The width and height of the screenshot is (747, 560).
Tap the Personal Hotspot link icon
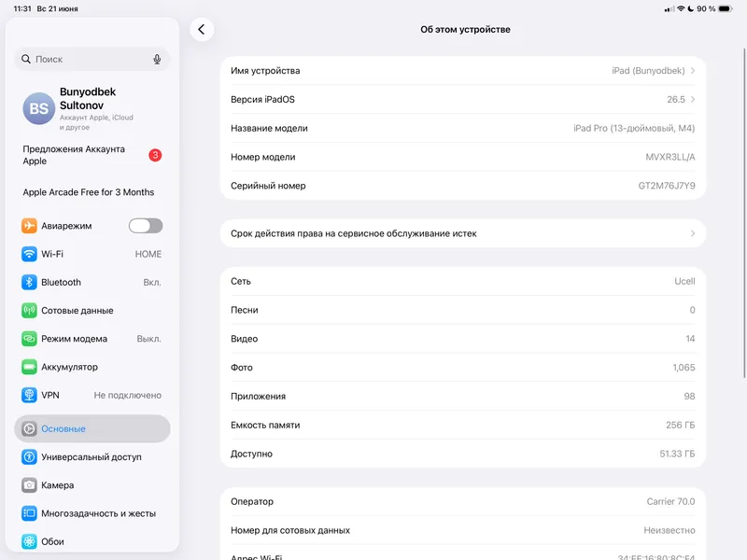click(29, 339)
